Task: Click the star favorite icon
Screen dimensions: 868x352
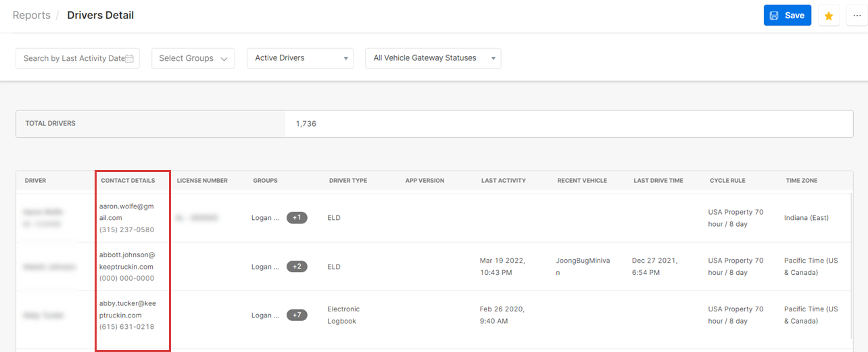Action: [x=829, y=16]
